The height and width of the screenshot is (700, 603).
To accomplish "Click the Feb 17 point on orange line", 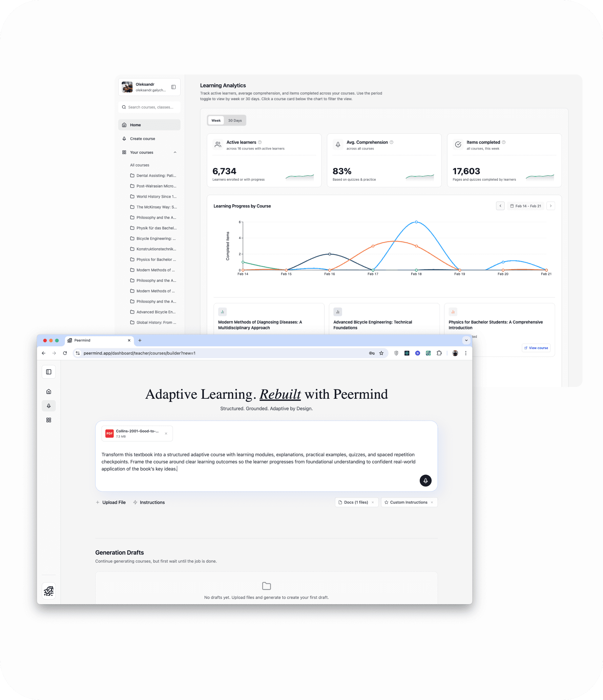I will (373, 246).
